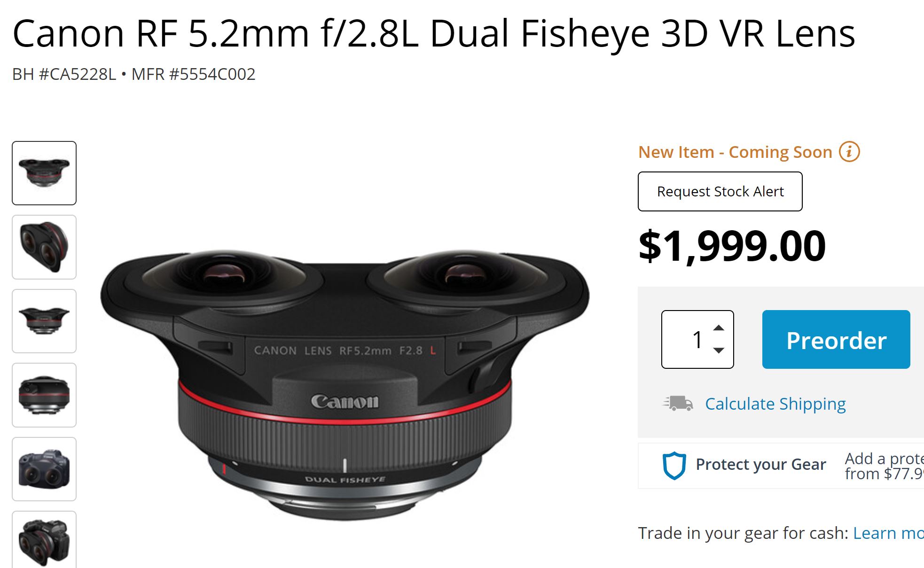Click the New Item - Coming Soon text
The width and height of the screenshot is (924, 568).
coord(735,152)
